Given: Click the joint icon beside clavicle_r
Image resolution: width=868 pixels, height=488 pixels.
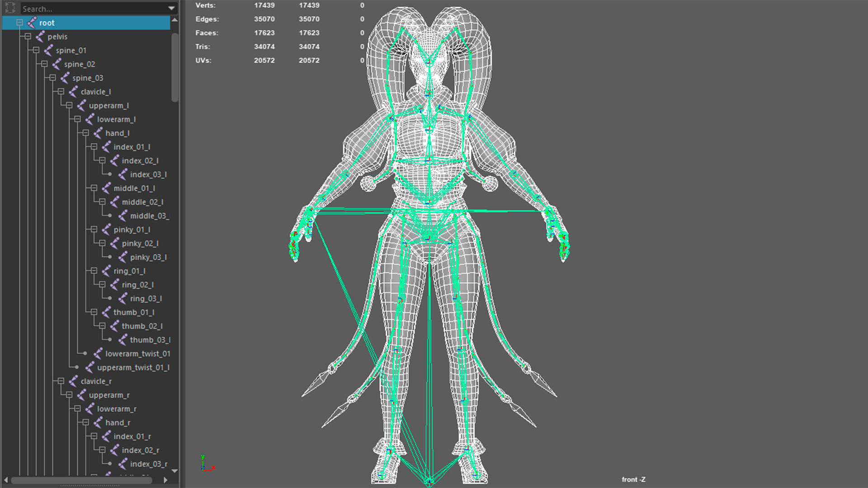Looking at the screenshot, I should 73,381.
